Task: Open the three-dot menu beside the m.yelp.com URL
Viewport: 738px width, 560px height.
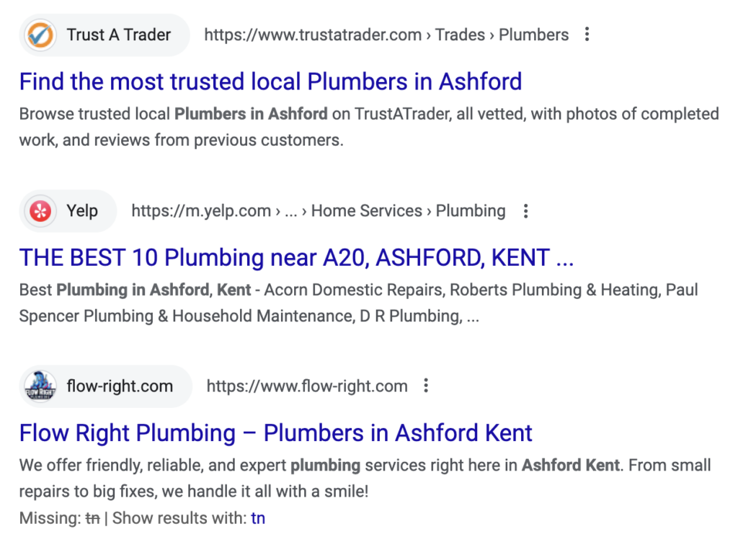Action: 525,211
